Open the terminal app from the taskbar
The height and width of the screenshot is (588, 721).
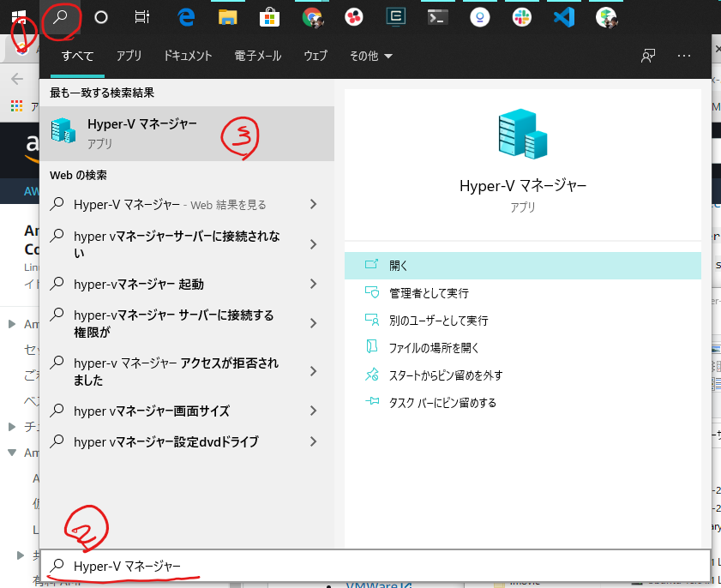coord(438,17)
